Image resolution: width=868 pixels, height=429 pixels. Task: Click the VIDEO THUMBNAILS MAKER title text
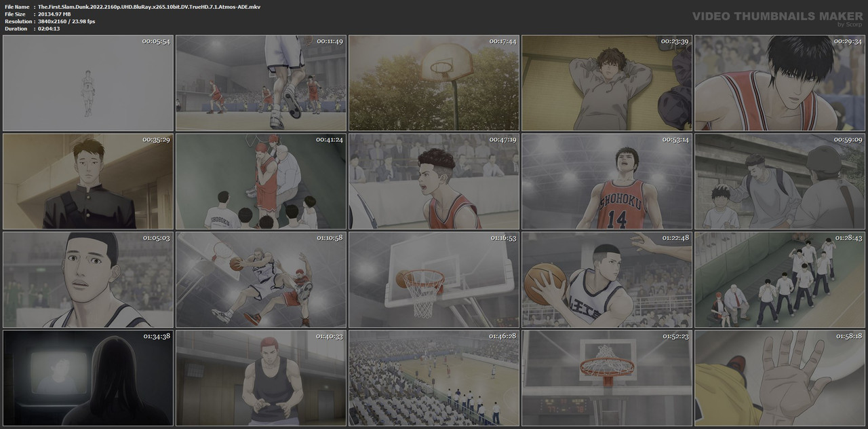[x=777, y=16]
